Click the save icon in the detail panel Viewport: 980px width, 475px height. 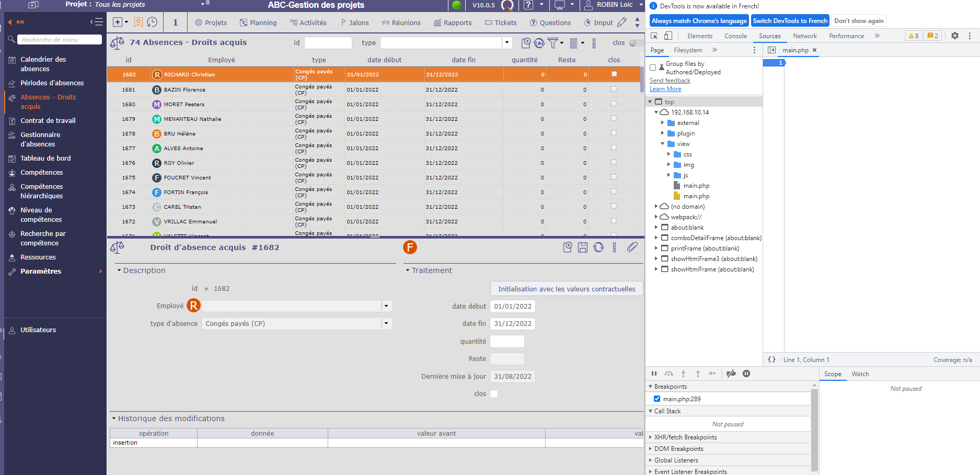[x=583, y=247]
